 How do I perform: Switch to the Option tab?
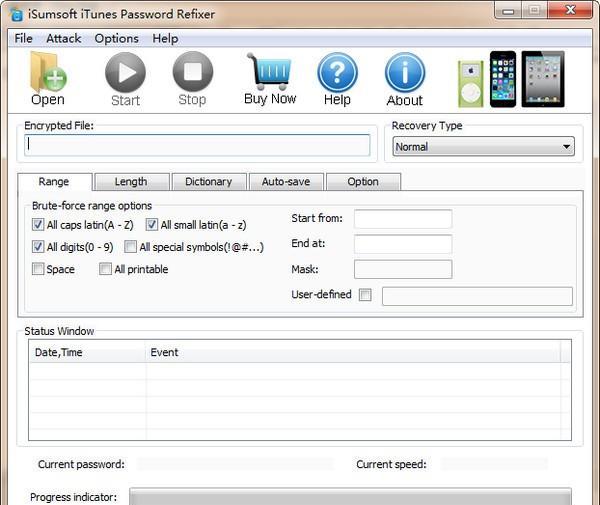pyautogui.click(x=363, y=182)
